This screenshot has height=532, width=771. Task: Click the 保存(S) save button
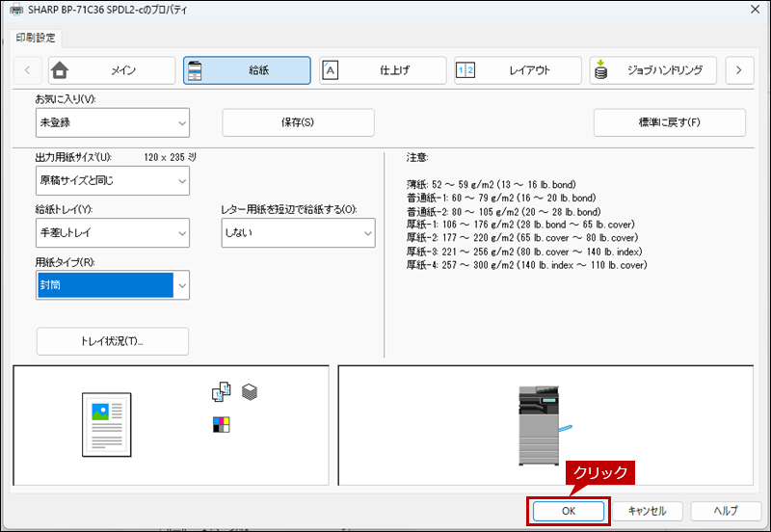click(298, 122)
